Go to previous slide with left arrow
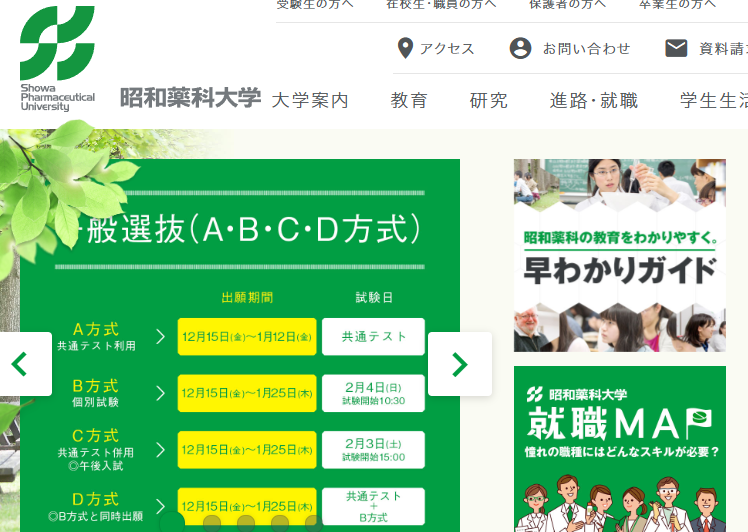 click(20, 364)
